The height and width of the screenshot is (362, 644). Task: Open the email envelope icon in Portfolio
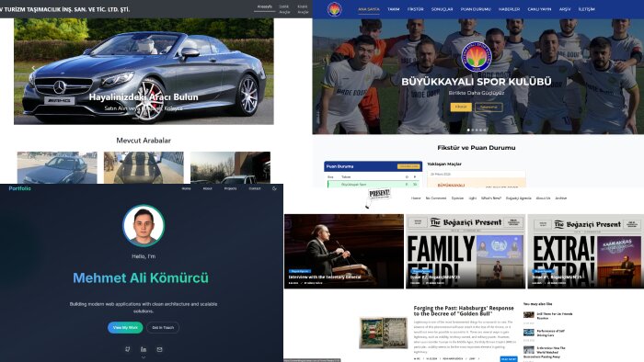[159, 349]
